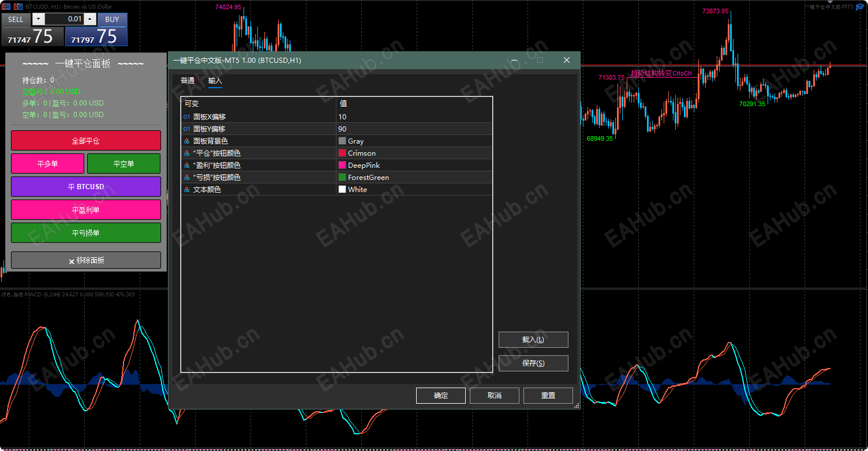Click the dialog resize grip at bottom-right corner
This screenshot has width=868, height=451.
click(x=577, y=406)
